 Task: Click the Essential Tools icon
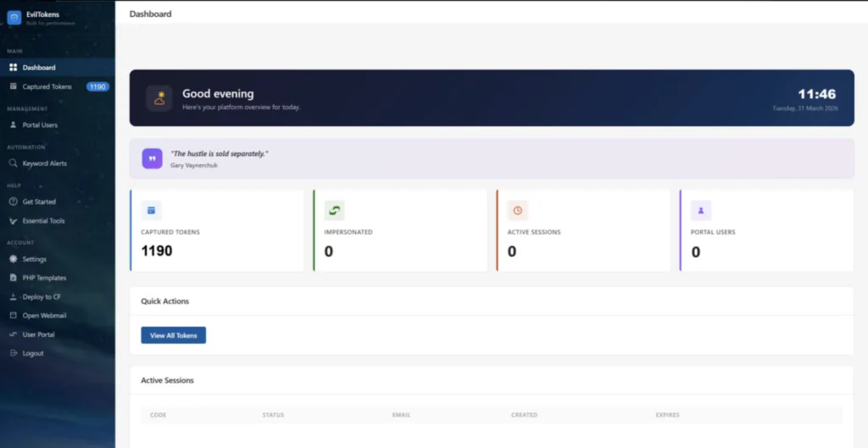pos(14,221)
